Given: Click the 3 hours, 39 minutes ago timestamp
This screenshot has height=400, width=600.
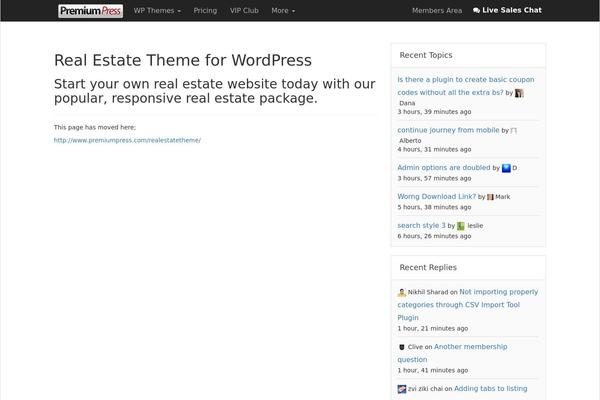Looking at the screenshot, I should coord(434,112).
